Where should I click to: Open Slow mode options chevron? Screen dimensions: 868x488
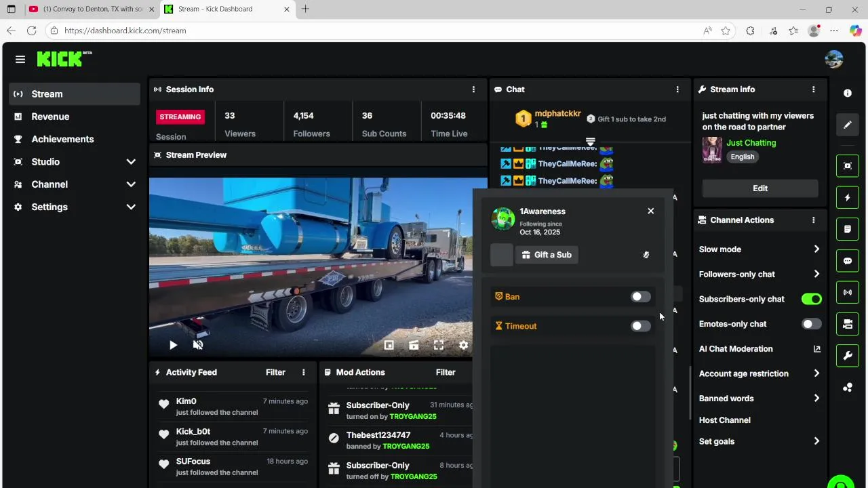pyautogui.click(x=816, y=249)
